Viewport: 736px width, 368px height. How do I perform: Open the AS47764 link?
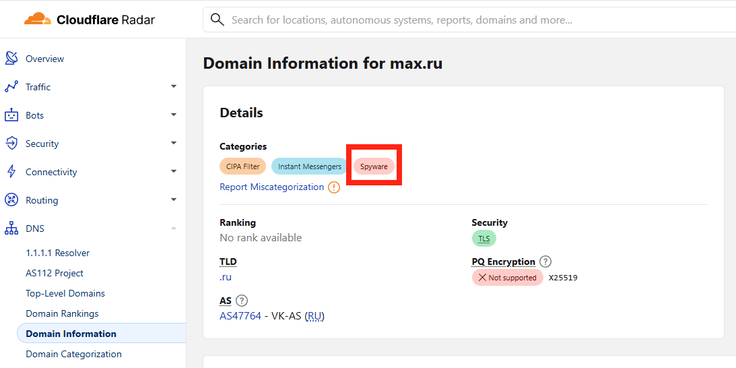coord(240,316)
